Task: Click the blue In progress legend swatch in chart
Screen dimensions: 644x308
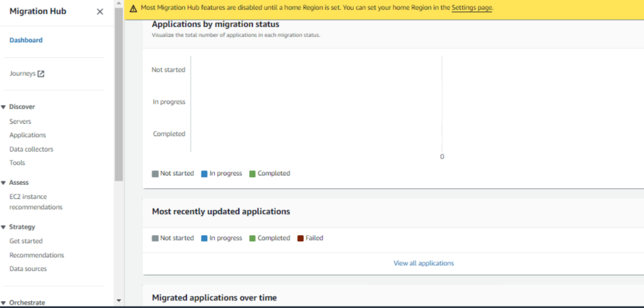Action: [205, 173]
